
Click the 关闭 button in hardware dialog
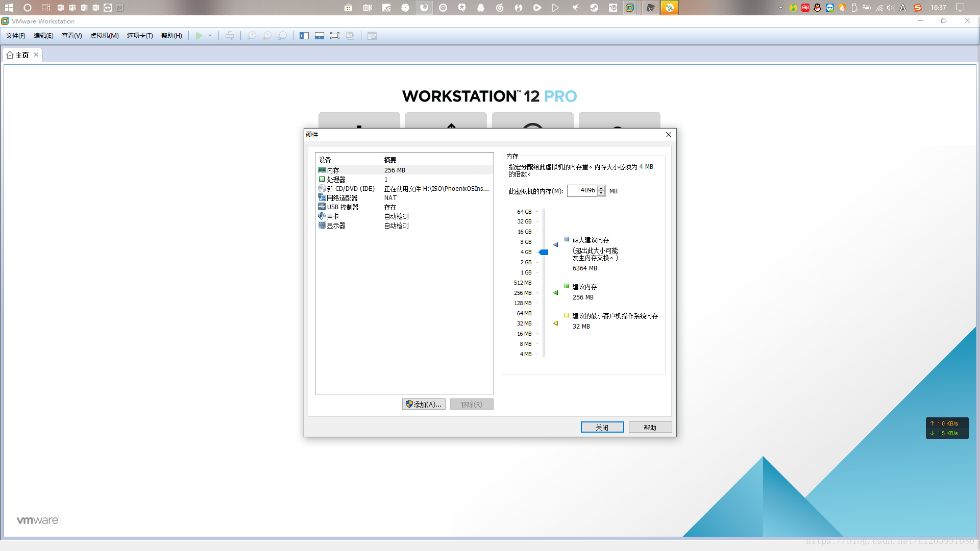click(602, 428)
